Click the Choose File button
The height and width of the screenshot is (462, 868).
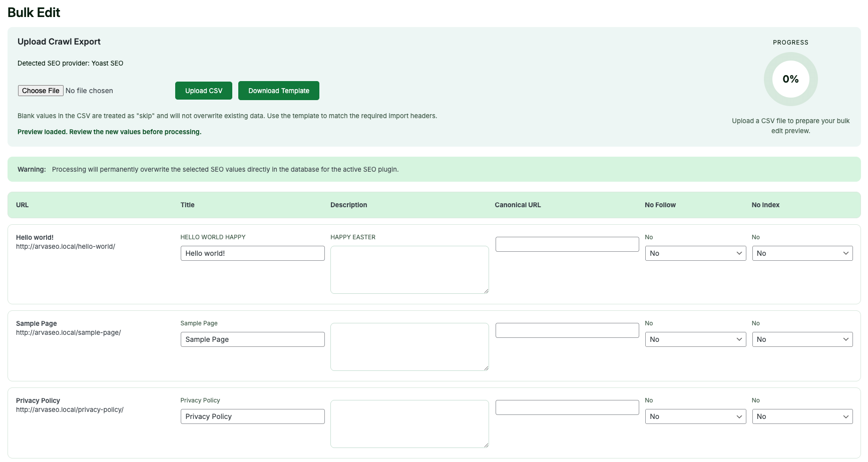(x=41, y=91)
